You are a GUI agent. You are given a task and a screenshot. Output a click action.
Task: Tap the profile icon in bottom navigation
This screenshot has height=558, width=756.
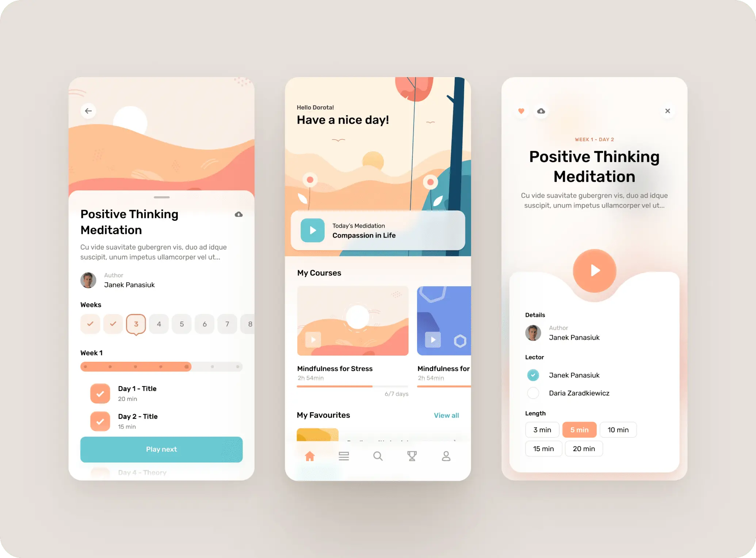pos(446,456)
